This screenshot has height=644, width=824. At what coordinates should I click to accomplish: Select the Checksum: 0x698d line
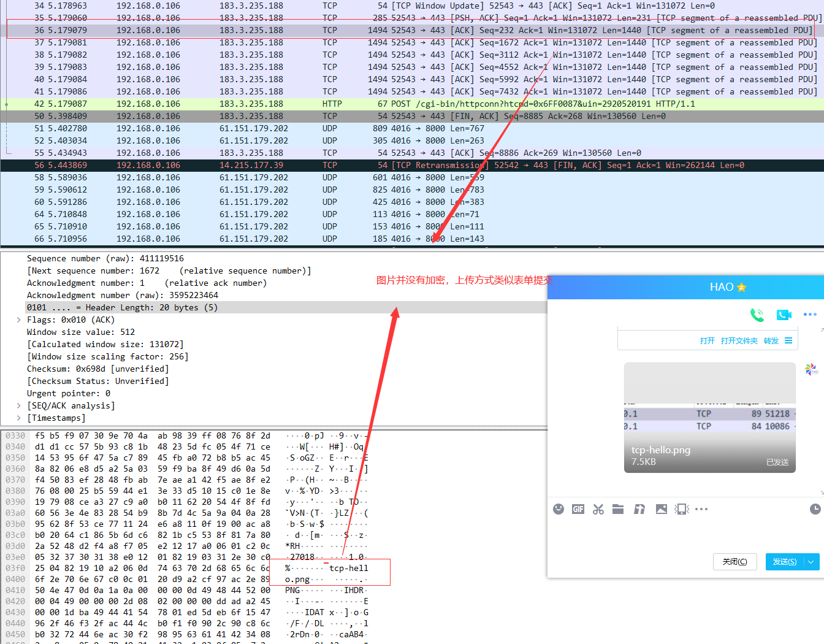(x=98, y=369)
